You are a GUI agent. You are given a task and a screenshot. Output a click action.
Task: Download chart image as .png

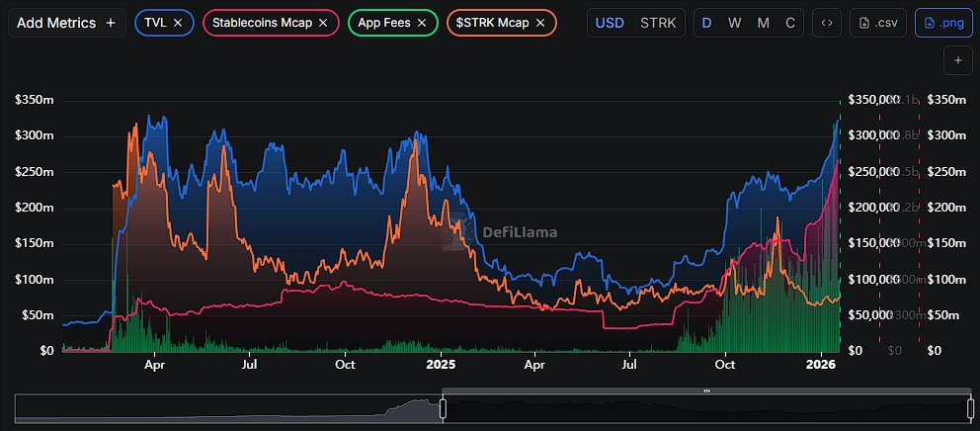tap(943, 23)
